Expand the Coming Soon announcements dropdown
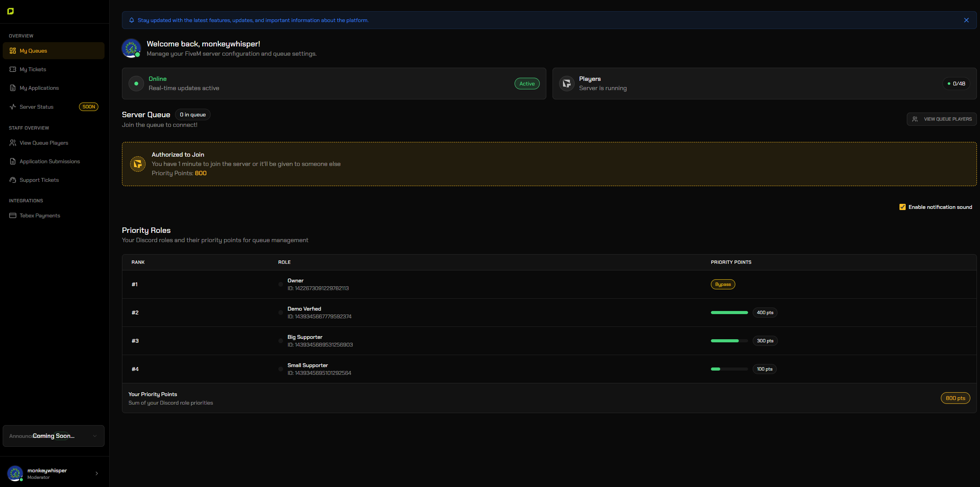The image size is (980, 487). 95,436
